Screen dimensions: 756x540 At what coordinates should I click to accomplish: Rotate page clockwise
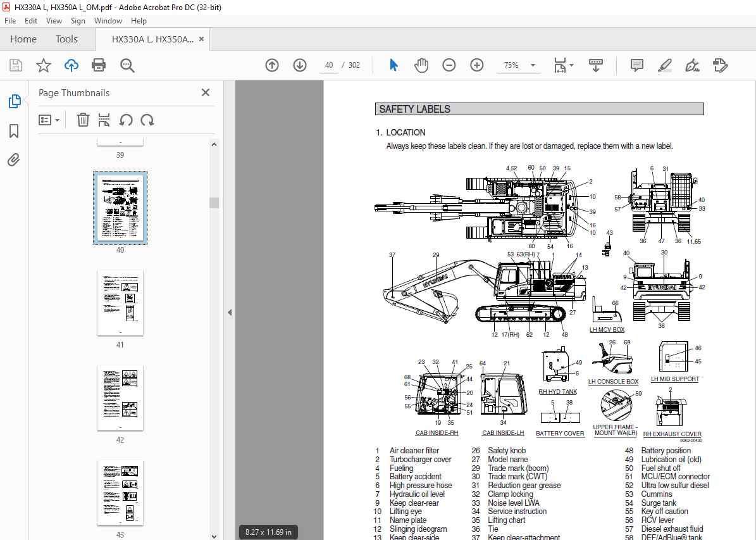tap(147, 120)
